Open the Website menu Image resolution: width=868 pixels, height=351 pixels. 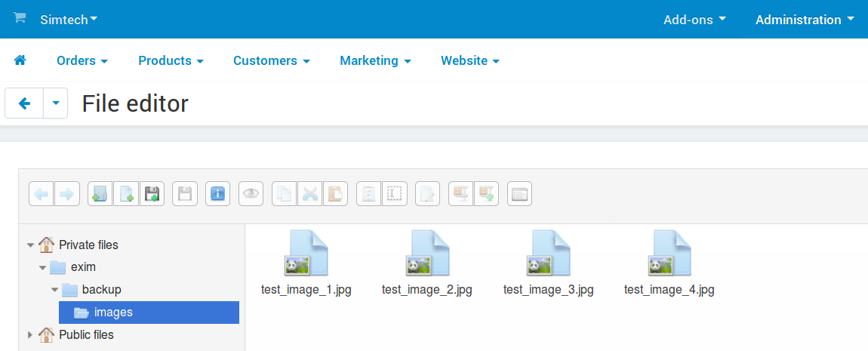point(470,61)
